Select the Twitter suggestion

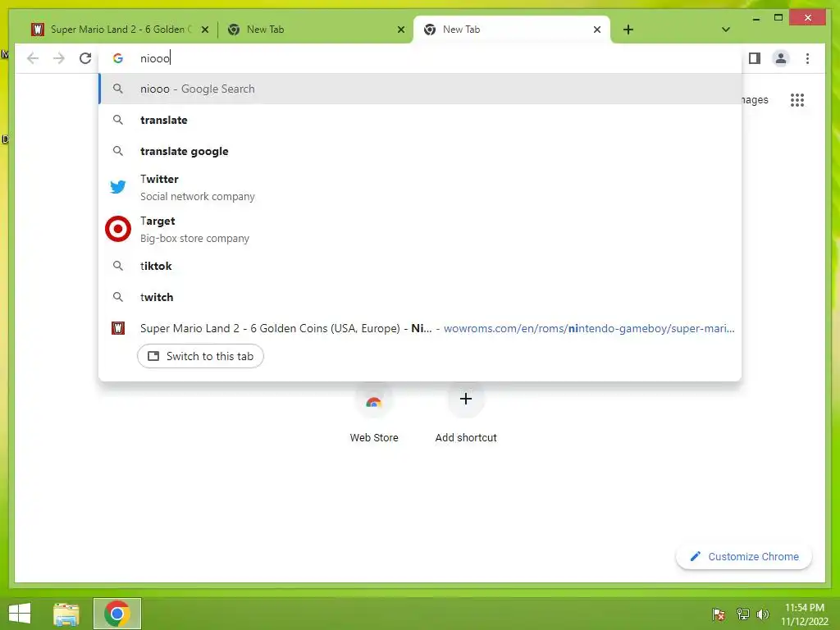point(420,188)
